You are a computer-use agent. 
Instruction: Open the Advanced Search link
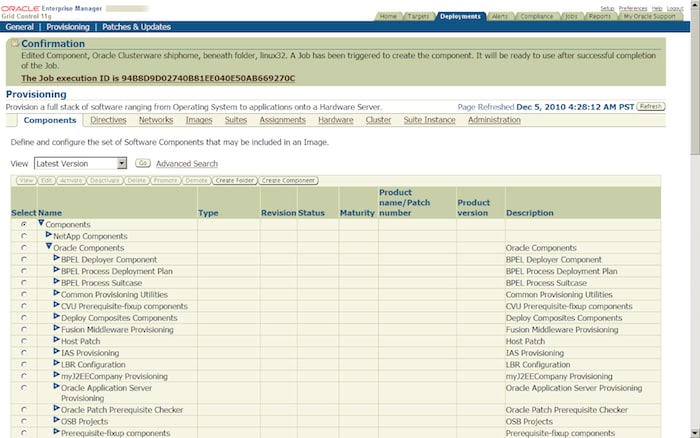coord(187,163)
